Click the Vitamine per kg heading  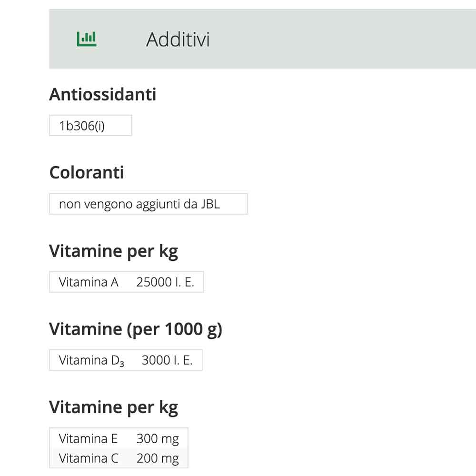[x=114, y=251]
